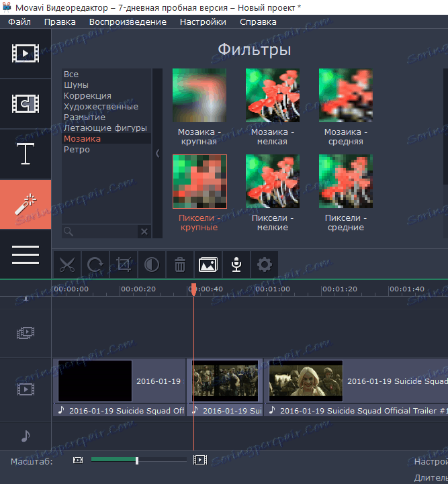
Task: Click the zoom out small filmstrip icon
Action: coord(78,461)
